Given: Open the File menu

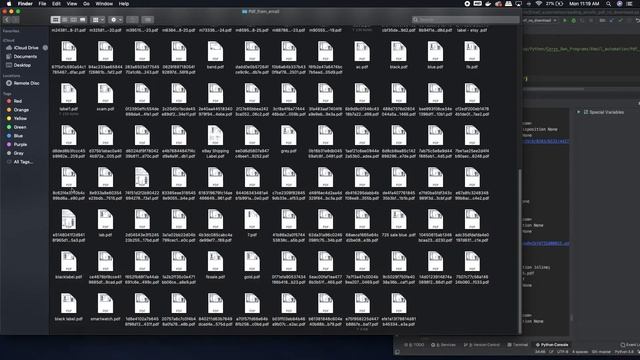Looking at the screenshot, I should point(42,4).
